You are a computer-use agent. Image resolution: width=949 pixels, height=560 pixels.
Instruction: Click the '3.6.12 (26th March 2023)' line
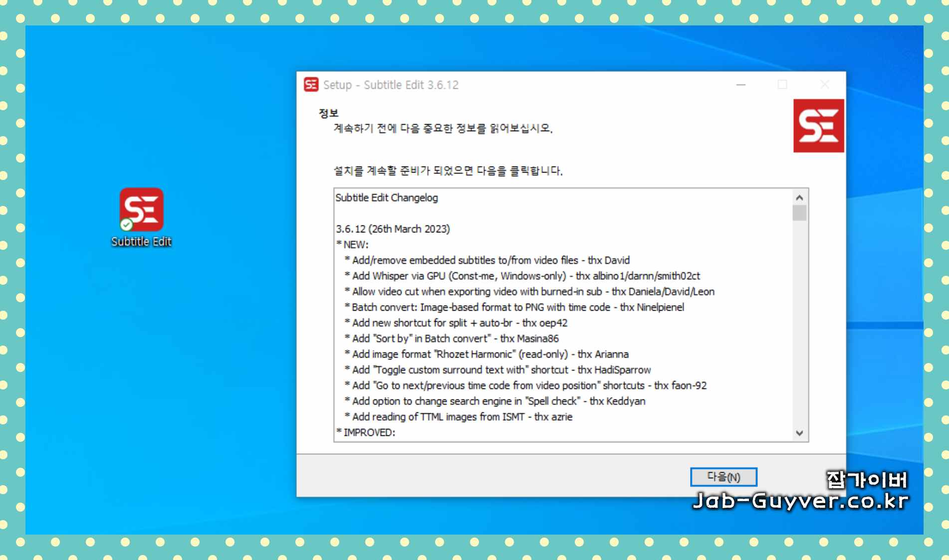click(393, 229)
